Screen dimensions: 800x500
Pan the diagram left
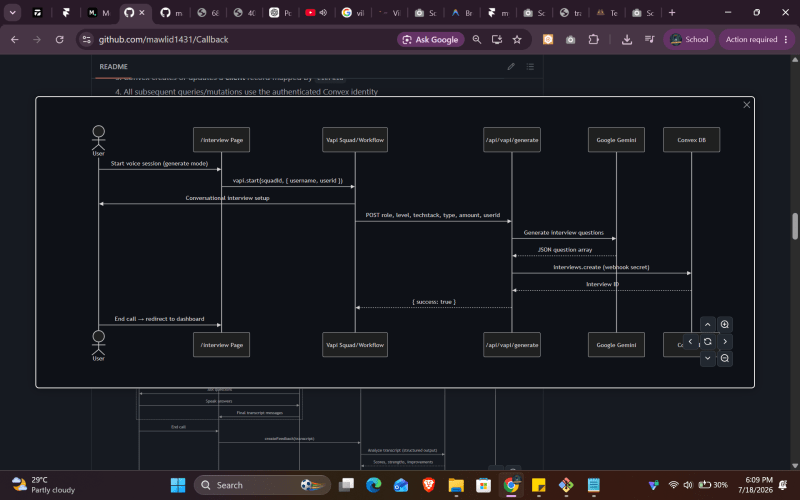(x=690, y=341)
